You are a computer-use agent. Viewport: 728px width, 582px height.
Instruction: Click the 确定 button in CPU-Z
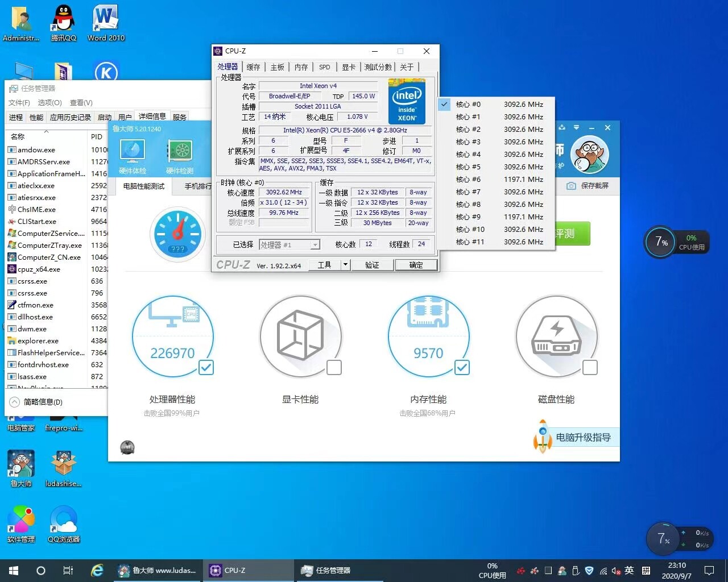pos(416,265)
